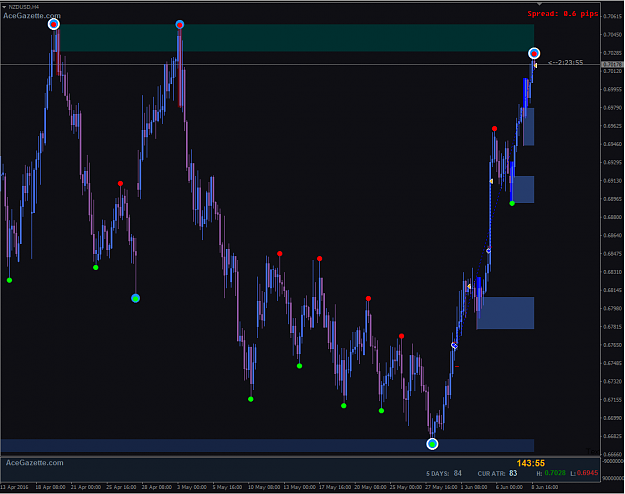The width and height of the screenshot is (625, 494).
Task: Click the red swing-high dot near 25 May
Action: pos(401,336)
